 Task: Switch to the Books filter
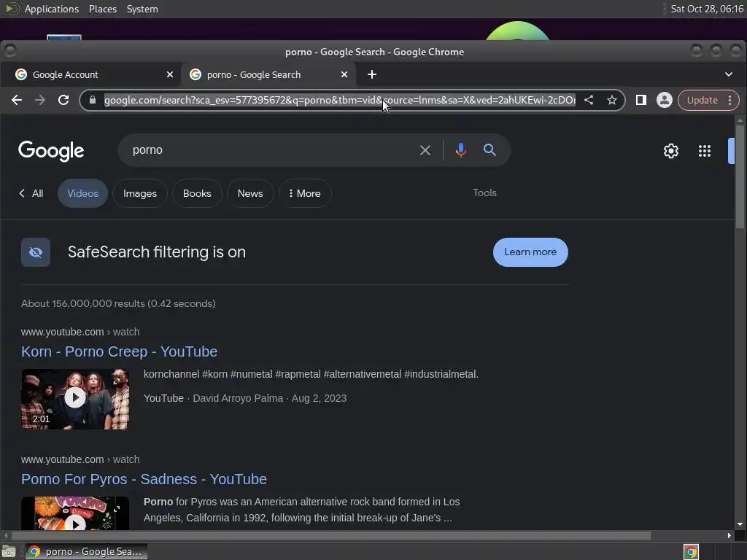click(x=197, y=193)
